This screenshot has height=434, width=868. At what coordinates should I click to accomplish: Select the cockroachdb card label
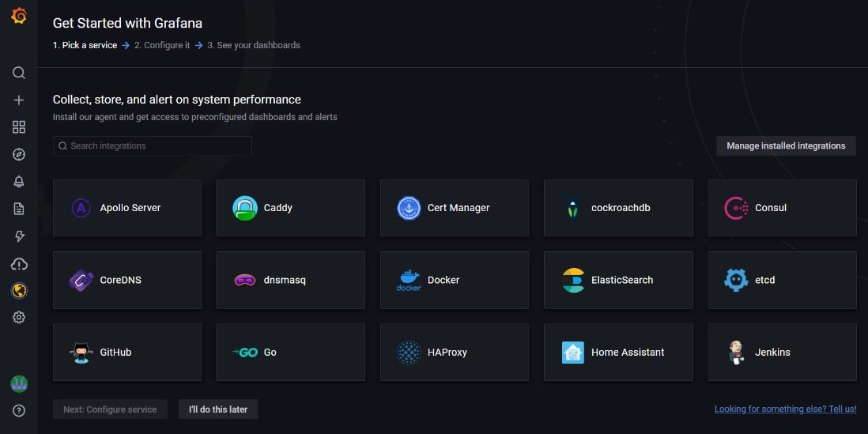pyautogui.click(x=621, y=208)
